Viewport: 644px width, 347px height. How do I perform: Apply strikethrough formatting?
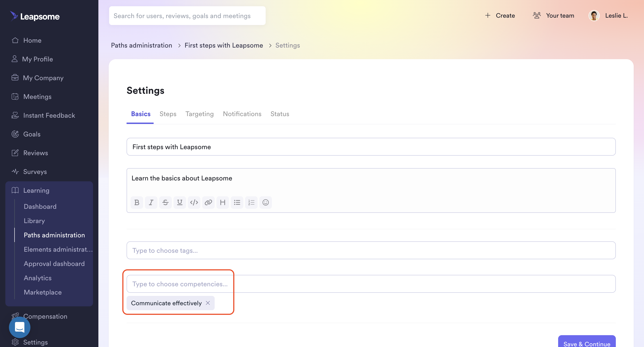[165, 202]
